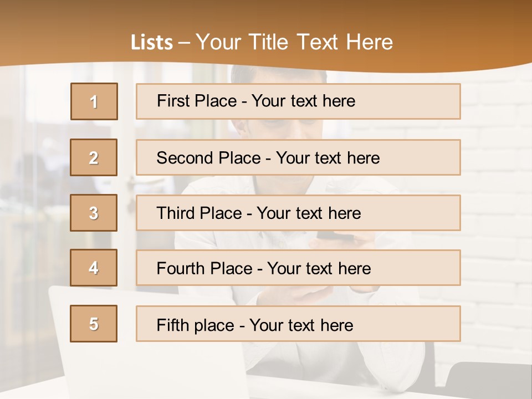Select the Fifth place text bar
This screenshot has width=532, height=399.
tap(298, 324)
